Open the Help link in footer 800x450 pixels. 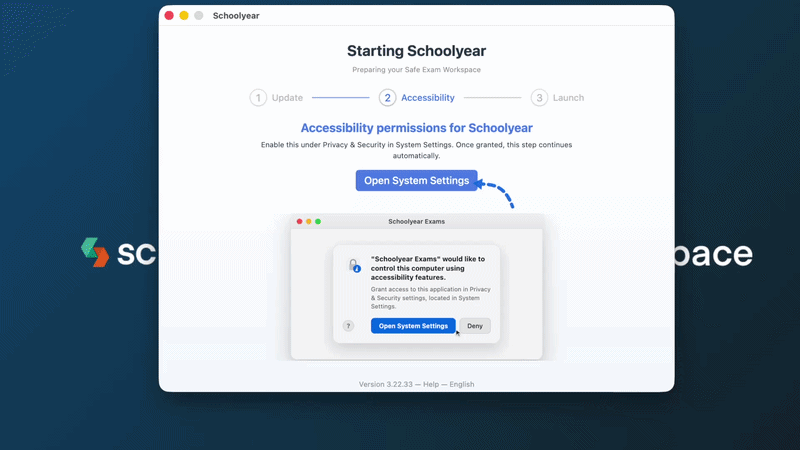pos(431,384)
